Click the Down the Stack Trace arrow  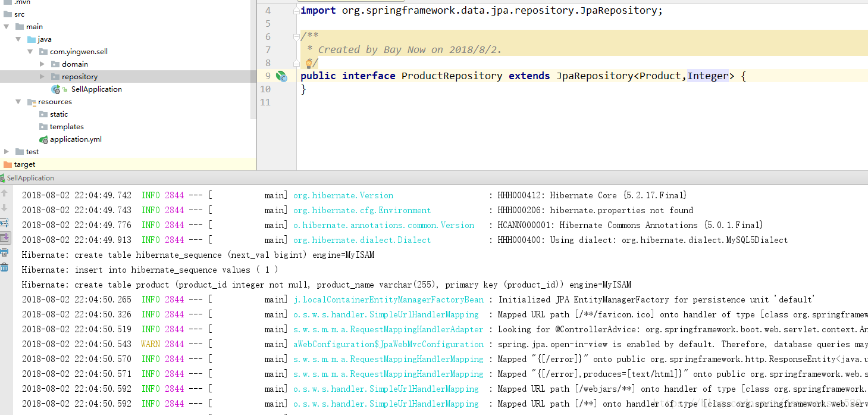click(4, 208)
